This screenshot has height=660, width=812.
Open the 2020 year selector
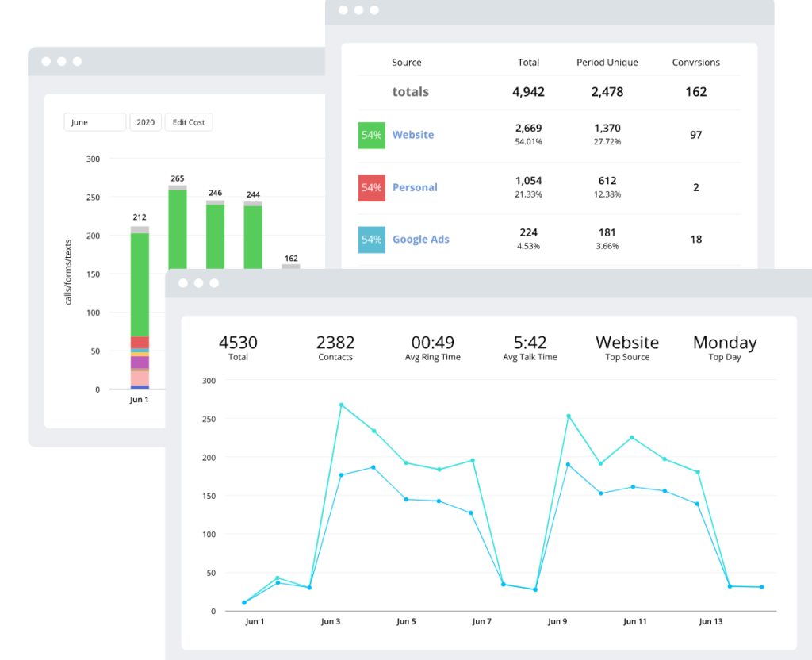[145, 121]
